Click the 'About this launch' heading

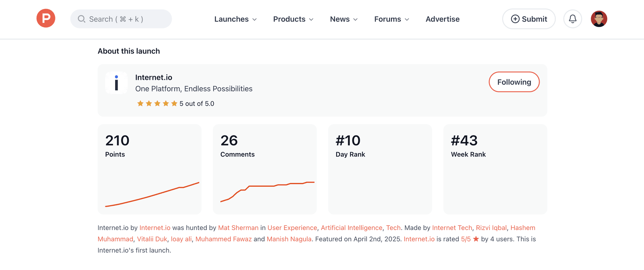pos(129,51)
